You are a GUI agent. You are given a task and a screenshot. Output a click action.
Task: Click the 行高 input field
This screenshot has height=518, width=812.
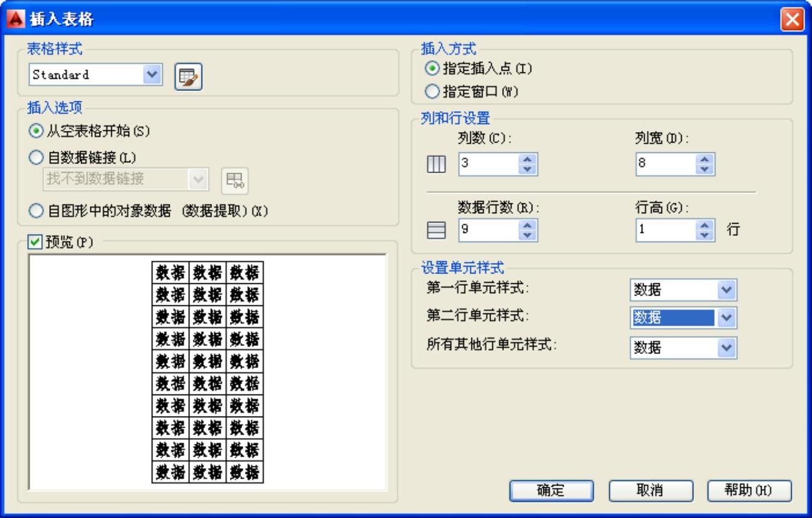coord(667,231)
